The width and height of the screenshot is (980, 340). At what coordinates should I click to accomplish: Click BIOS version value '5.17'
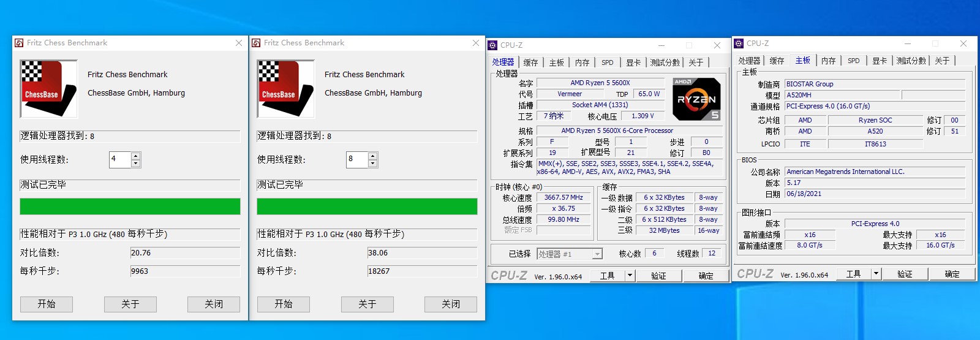pyautogui.click(x=875, y=183)
